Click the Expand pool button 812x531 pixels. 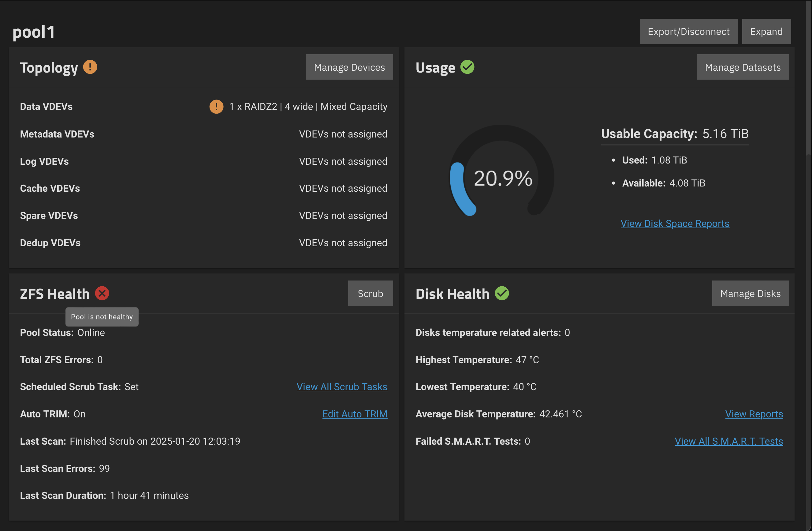point(766,32)
